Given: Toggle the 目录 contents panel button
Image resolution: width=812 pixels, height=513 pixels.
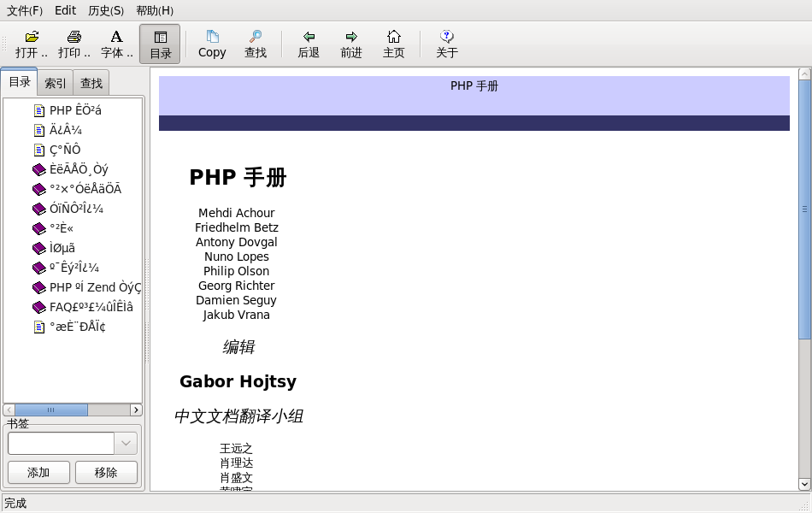Looking at the screenshot, I should click(160, 44).
